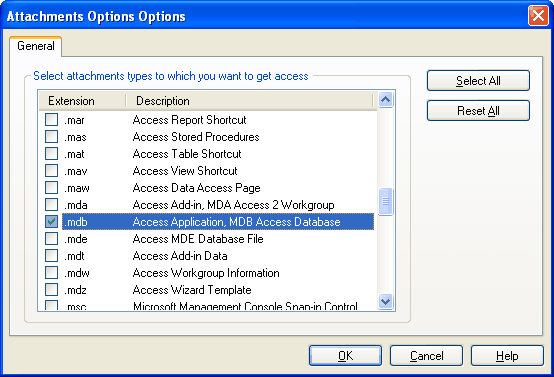554x377 pixels.
Task: Enable the .mdw Workgroup Information checkbox
Action: click(x=51, y=272)
